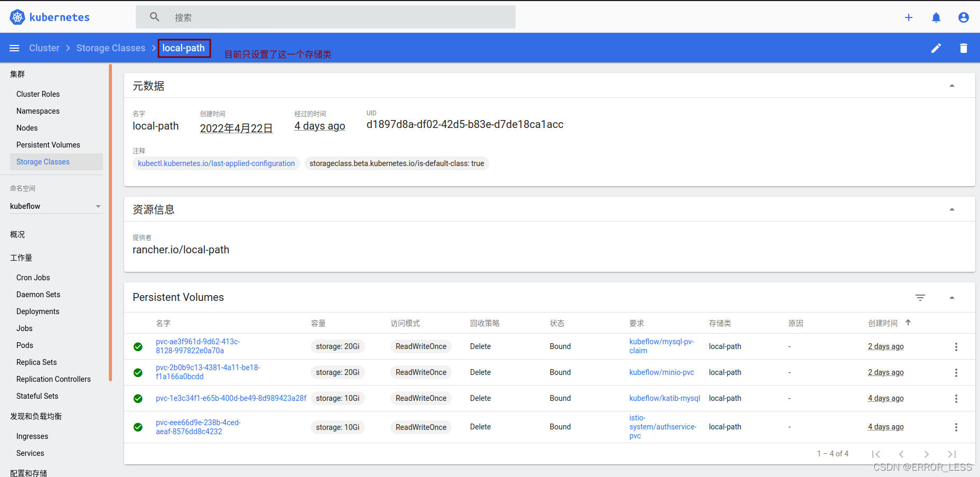
Task: Click the Kubernetes logo icon
Action: (17, 17)
